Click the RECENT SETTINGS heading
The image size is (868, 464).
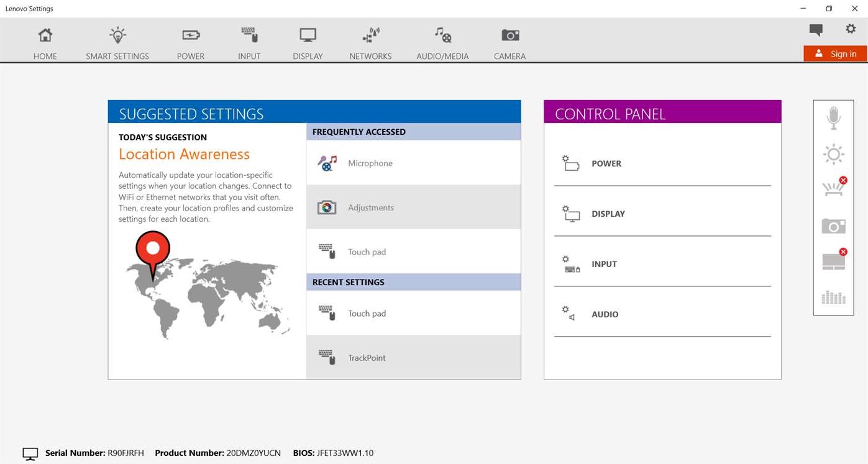coord(349,282)
